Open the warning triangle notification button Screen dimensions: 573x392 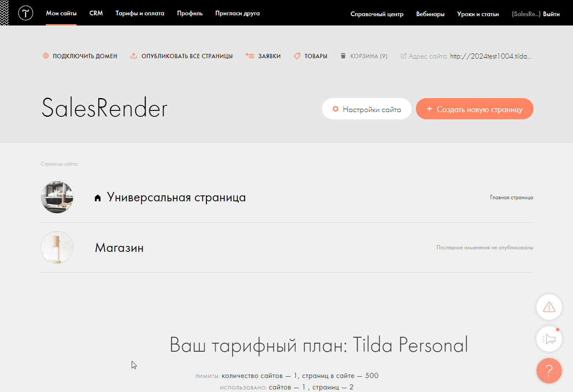click(549, 307)
